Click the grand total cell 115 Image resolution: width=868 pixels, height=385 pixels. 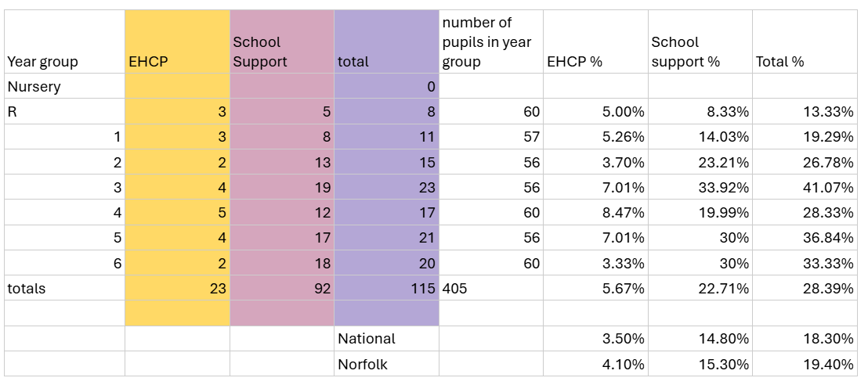[386, 289]
